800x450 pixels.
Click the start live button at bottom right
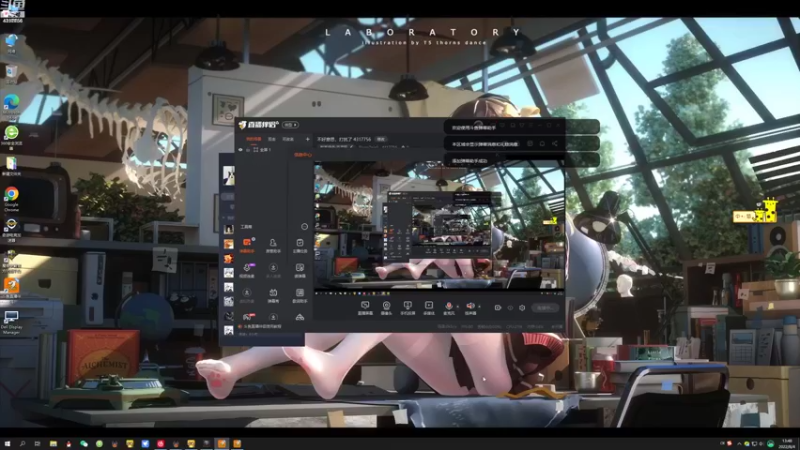click(545, 308)
